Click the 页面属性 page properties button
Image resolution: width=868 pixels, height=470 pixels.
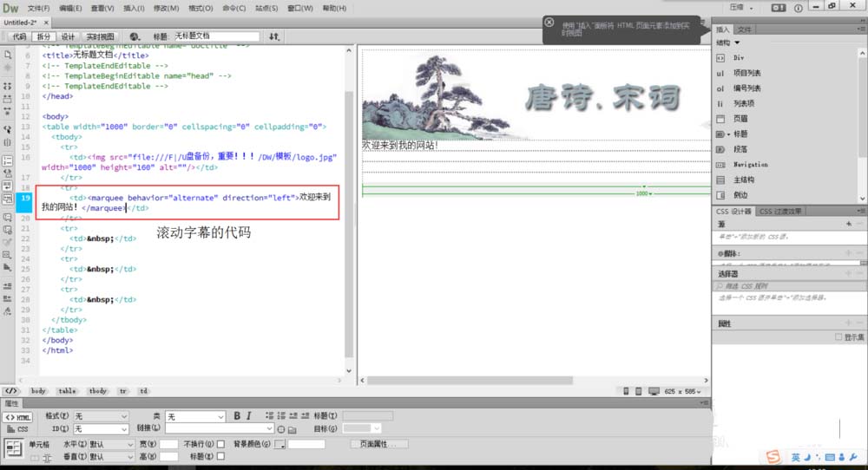378,444
